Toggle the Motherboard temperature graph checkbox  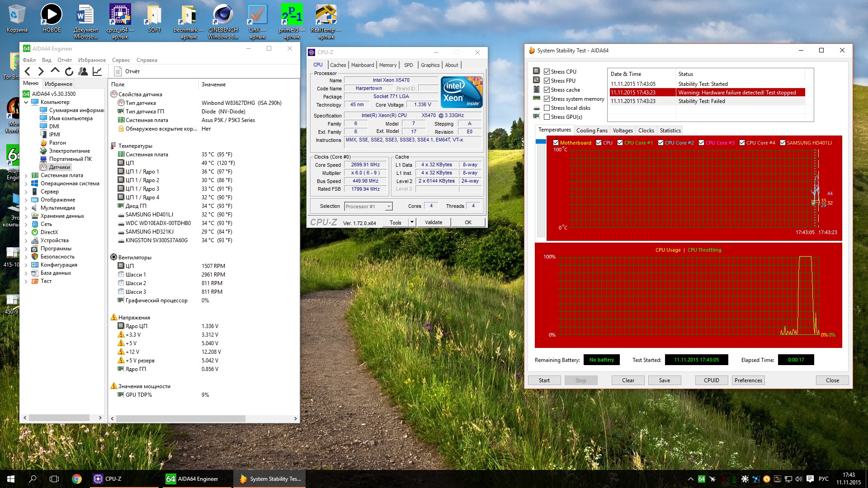556,143
